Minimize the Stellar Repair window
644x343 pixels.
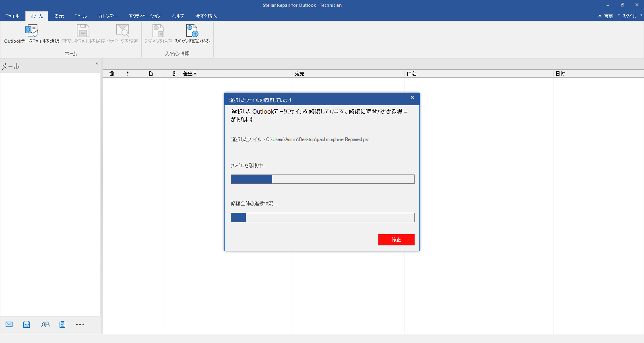[608, 5]
